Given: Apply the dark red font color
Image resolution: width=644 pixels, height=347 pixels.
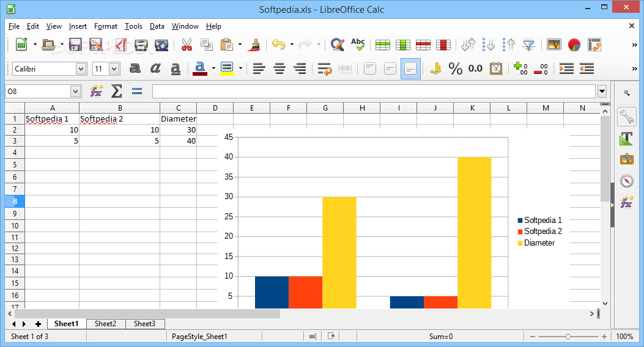Looking at the screenshot, I should [200, 68].
